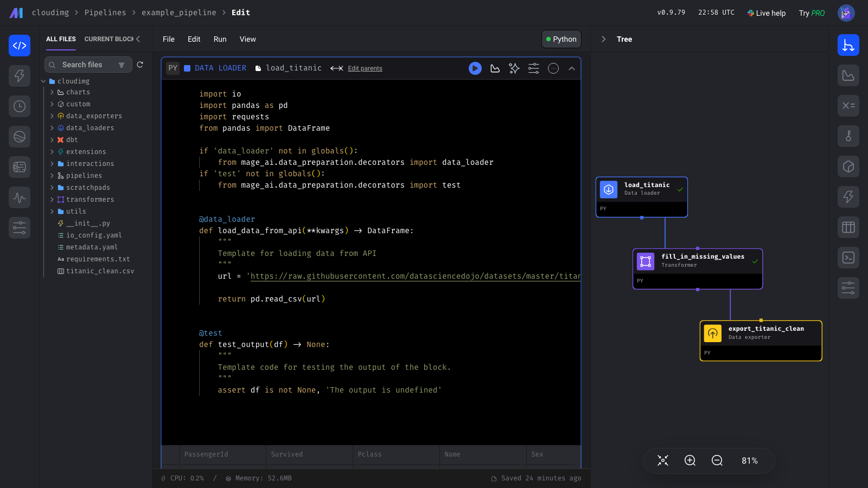Viewport: 868px width, 488px height.
Task: Expand the data_exporters folder
Action: (52, 116)
